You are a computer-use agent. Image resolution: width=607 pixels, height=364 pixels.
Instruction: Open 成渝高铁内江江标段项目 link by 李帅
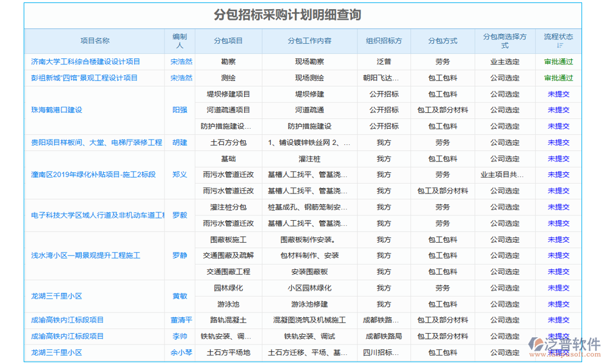(x=68, y=336)
